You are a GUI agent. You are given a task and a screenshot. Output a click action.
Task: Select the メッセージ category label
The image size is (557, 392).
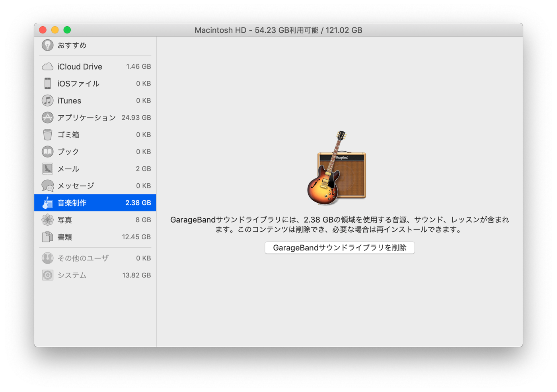click(76, 186)
